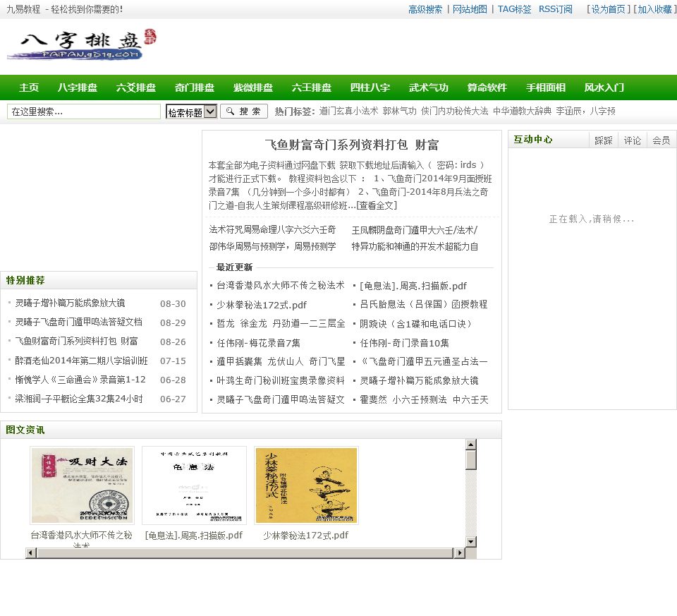Open 法术符咒周易命理八字六爻六壬奇 link
Screen dimensions: 677x616
point(272,230)
